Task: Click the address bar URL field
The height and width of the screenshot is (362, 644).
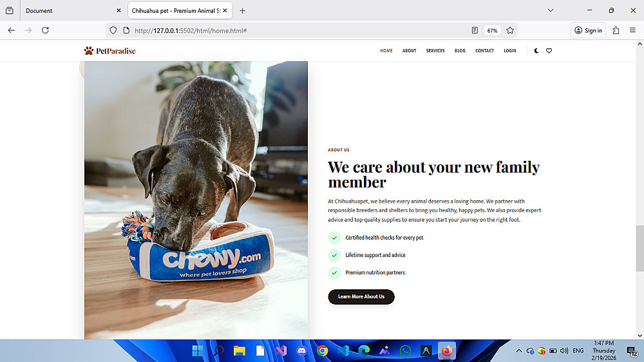Action: pos(300,30)
